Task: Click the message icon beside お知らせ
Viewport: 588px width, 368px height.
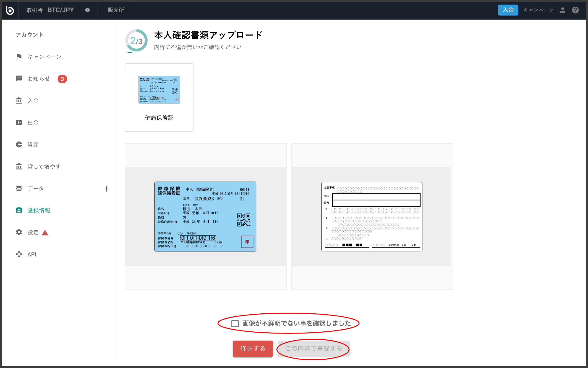Action: pos(19,79)
